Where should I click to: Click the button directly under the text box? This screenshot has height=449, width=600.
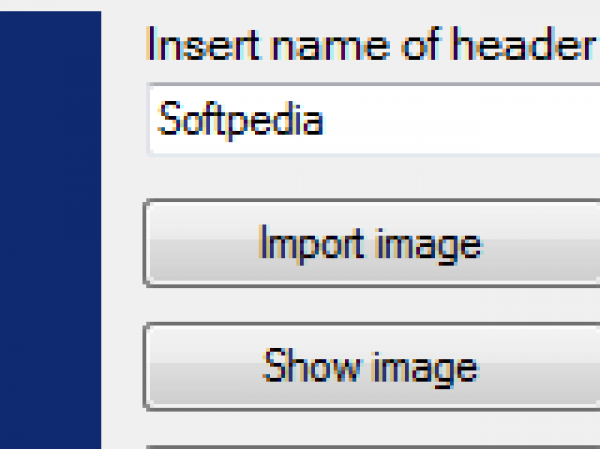370,244
